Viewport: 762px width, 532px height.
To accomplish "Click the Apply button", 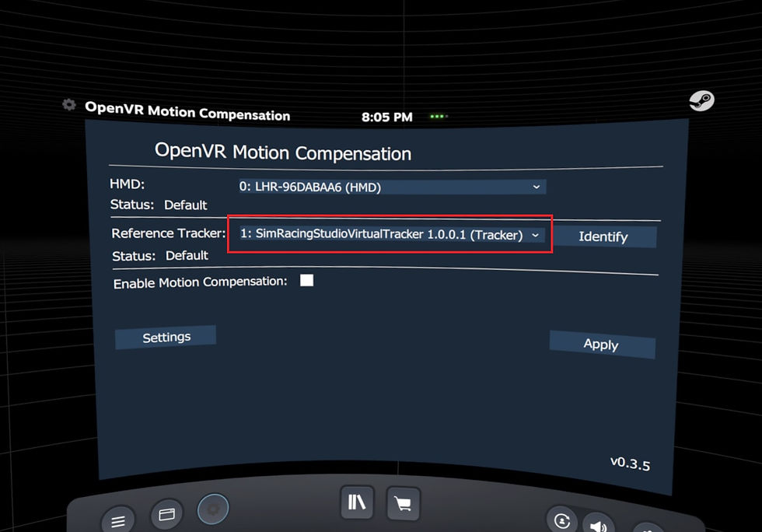I will click(602, 345).
